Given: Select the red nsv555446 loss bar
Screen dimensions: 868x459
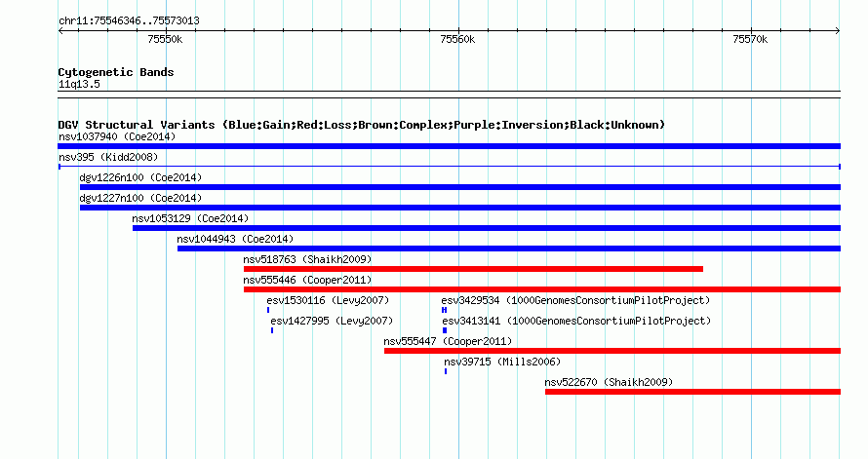Looking at the screenshot, I should 542,289.
